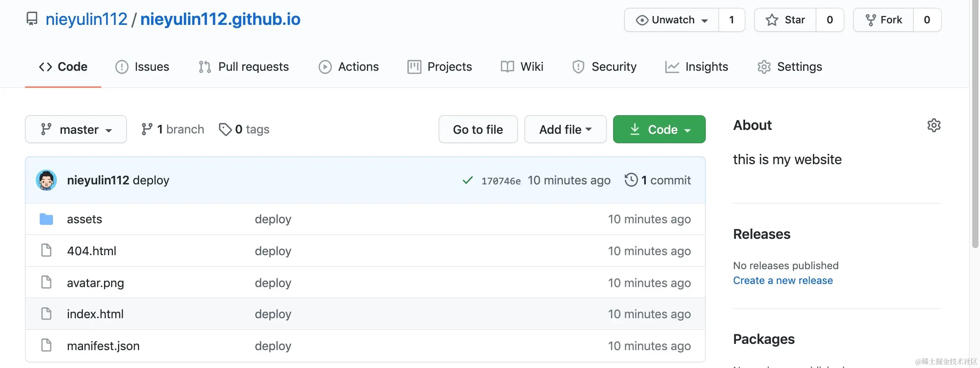This screenshot has height=368, width=980.
Task: Expand the green Code download menu
Action: pyautogui.click(x=659, y=129)
